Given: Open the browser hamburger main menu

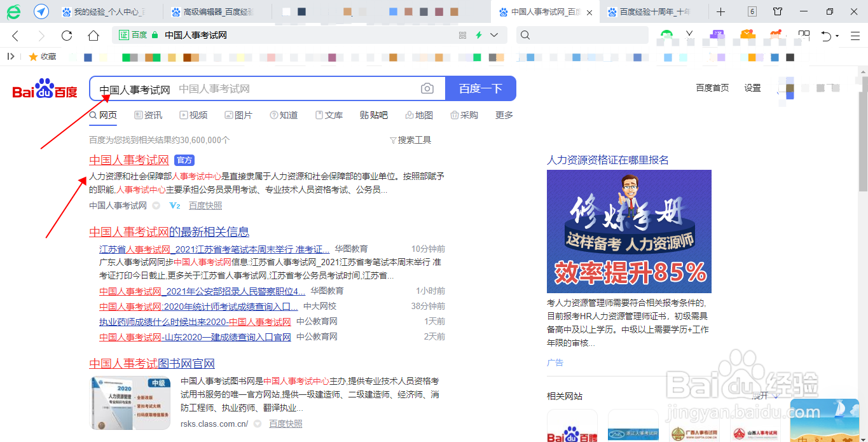Looking at the screenshot, I should (855, 36).
